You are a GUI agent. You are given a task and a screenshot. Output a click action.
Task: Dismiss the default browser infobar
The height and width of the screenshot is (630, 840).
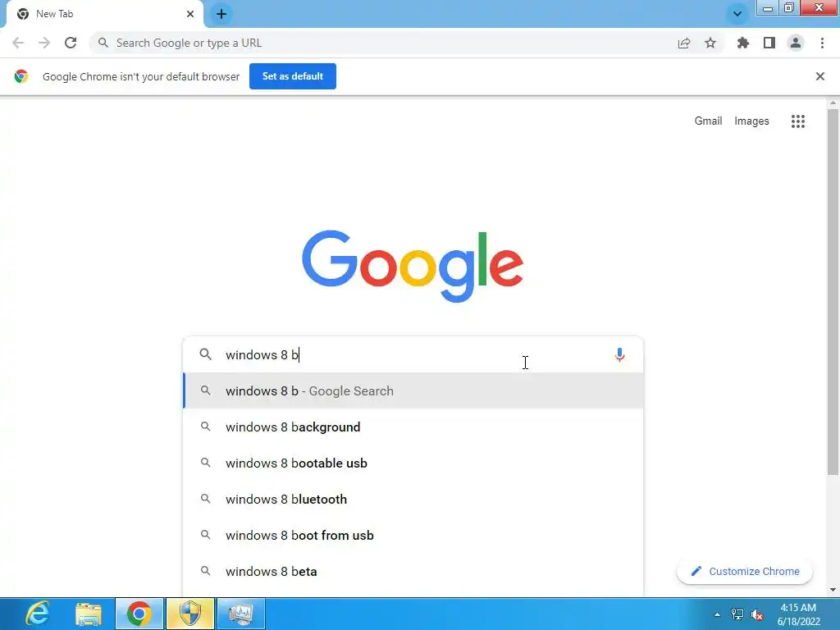[x=819, y=76]
